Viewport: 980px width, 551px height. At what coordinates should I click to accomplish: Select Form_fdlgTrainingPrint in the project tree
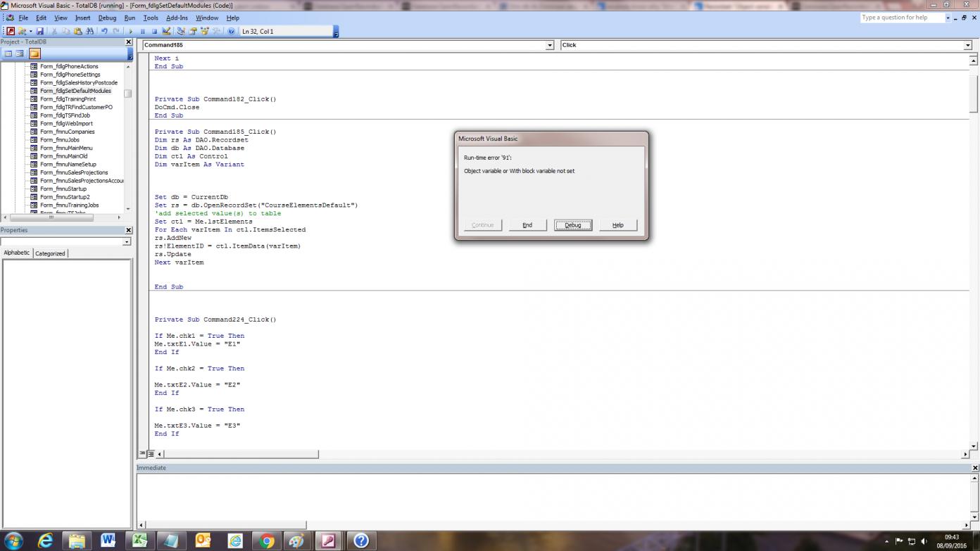tap(68, 99)
